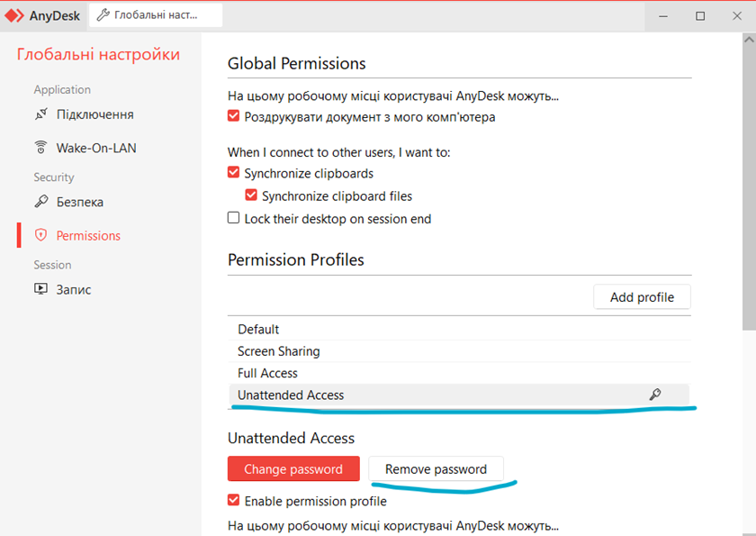Click the Remove password button
756x536 pixels.
(436, 469)
